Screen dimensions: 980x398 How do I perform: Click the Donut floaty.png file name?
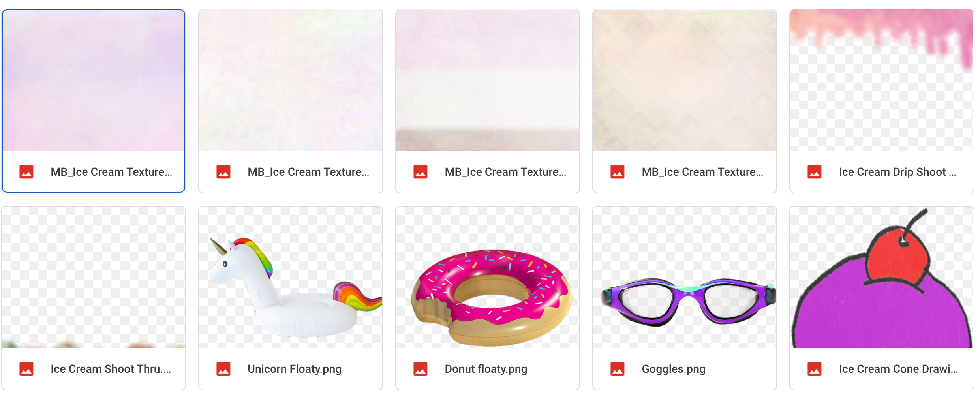tap(486, 369)
